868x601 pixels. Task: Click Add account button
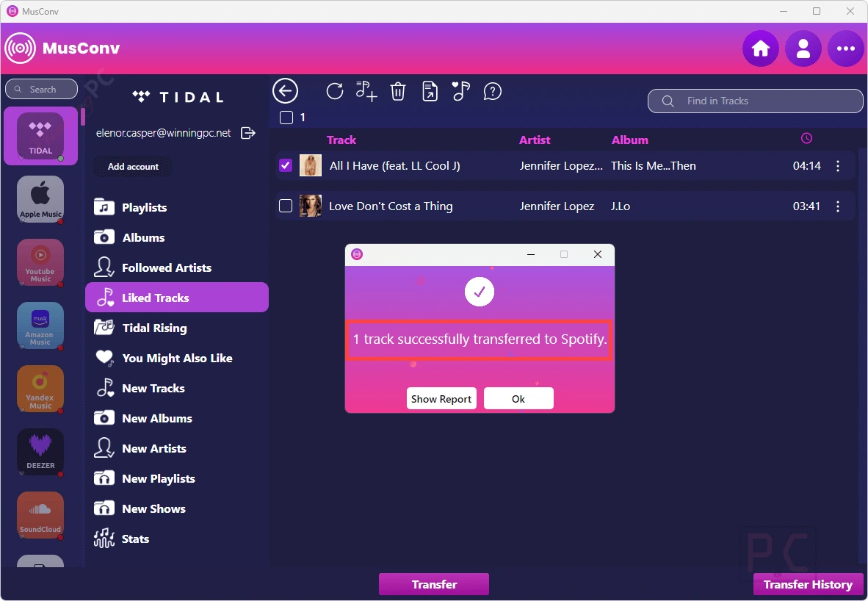133,167
